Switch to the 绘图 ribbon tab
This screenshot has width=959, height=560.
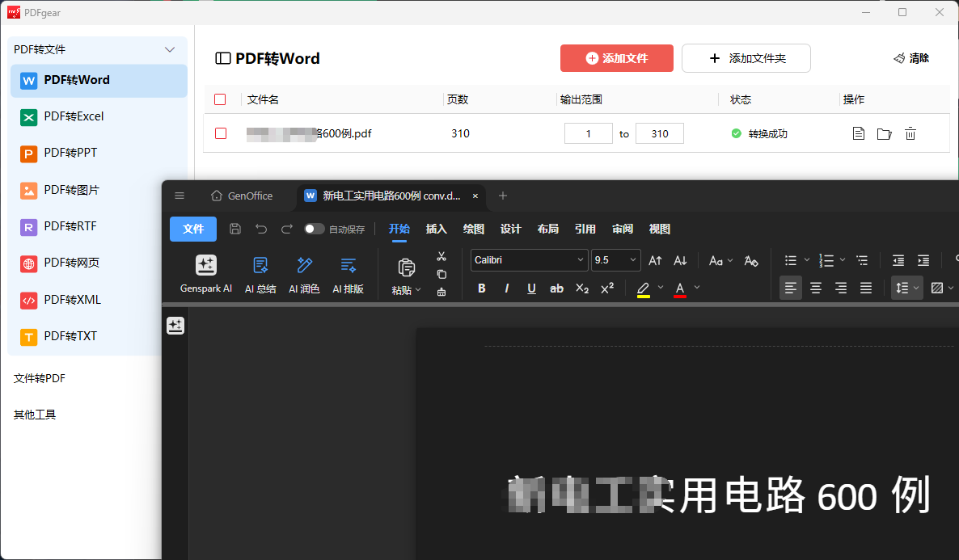coord(473,229)
